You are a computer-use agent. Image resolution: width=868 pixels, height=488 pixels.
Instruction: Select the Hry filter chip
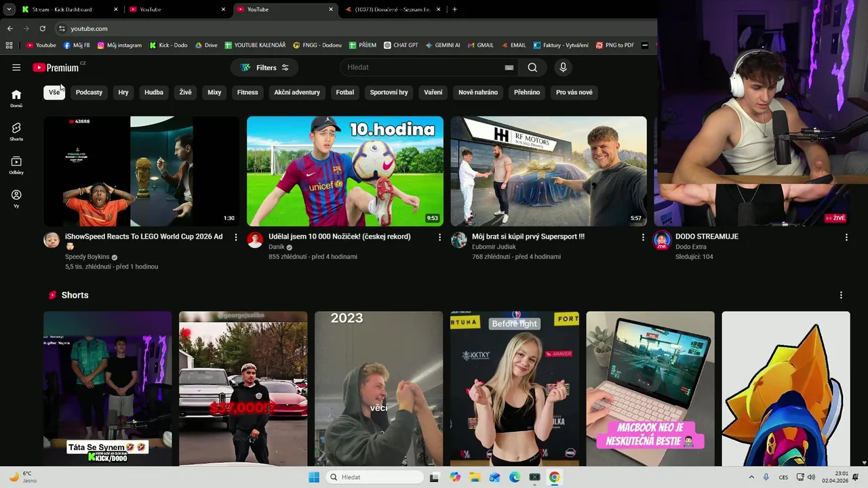click(123, 92)
